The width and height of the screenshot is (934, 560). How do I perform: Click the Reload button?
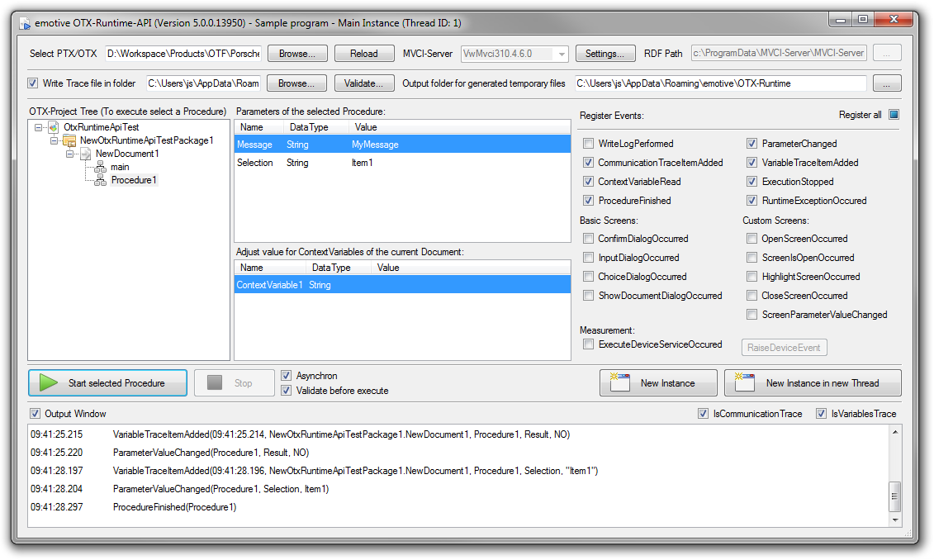(x=363, y=54)
